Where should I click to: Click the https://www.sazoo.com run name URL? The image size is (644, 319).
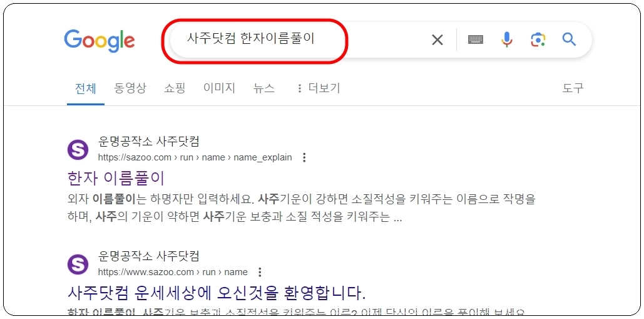pos(173,272)
